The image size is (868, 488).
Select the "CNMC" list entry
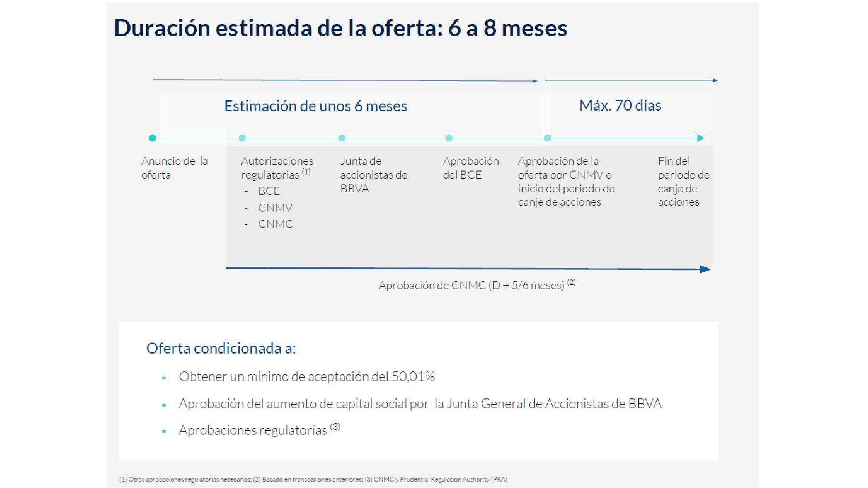[x=275, y=224]
